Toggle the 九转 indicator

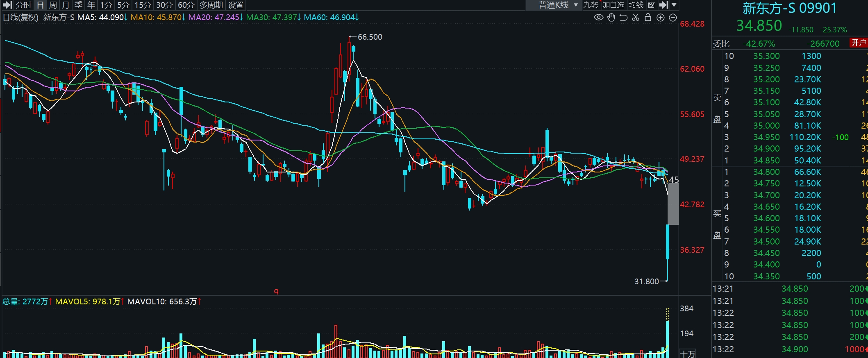(x=591, y=5)
